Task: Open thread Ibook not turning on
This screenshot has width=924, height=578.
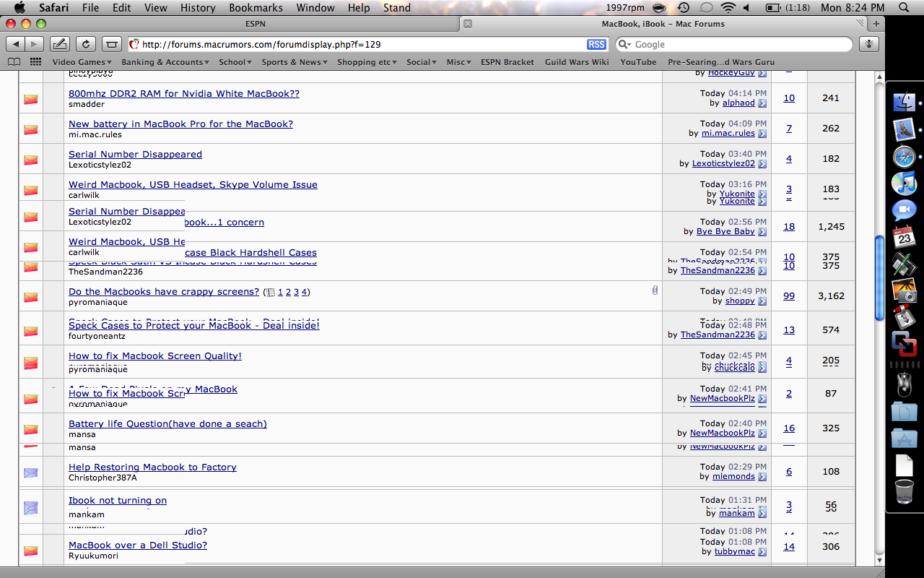Action: click(x=118, y=500)
